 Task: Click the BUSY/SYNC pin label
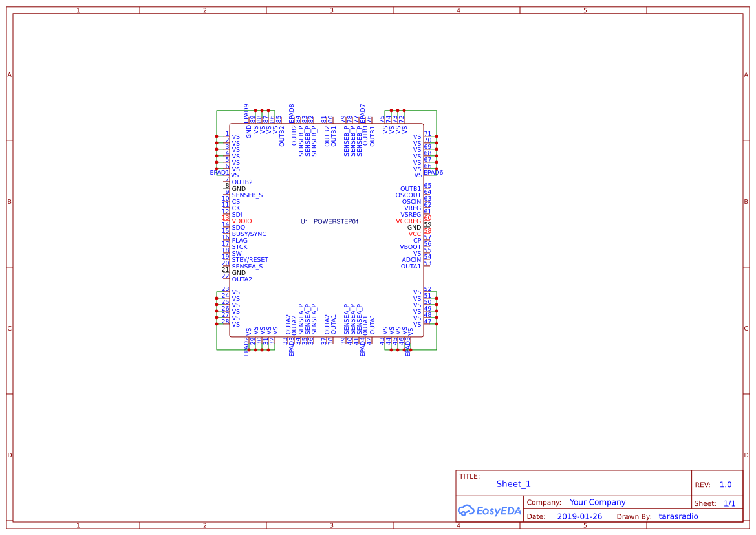pos(251,234)
